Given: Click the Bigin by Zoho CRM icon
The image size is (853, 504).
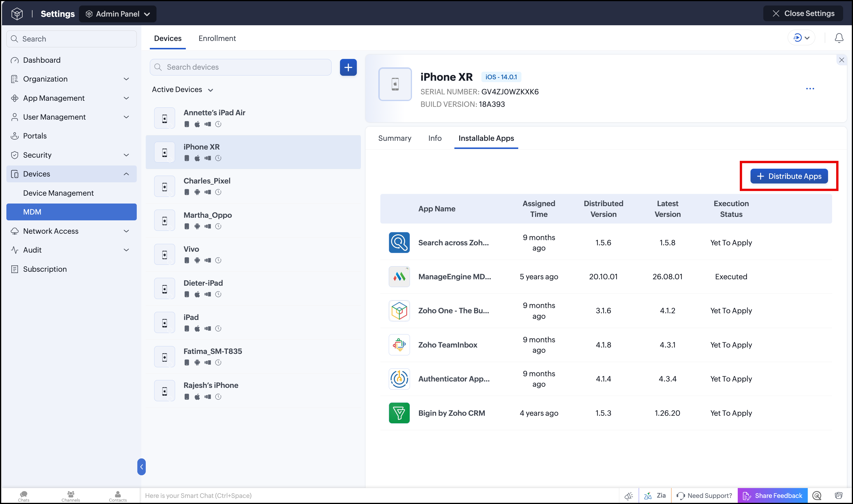Looking at the screenshot, I should pyautogui.click(x=399, y=413).
